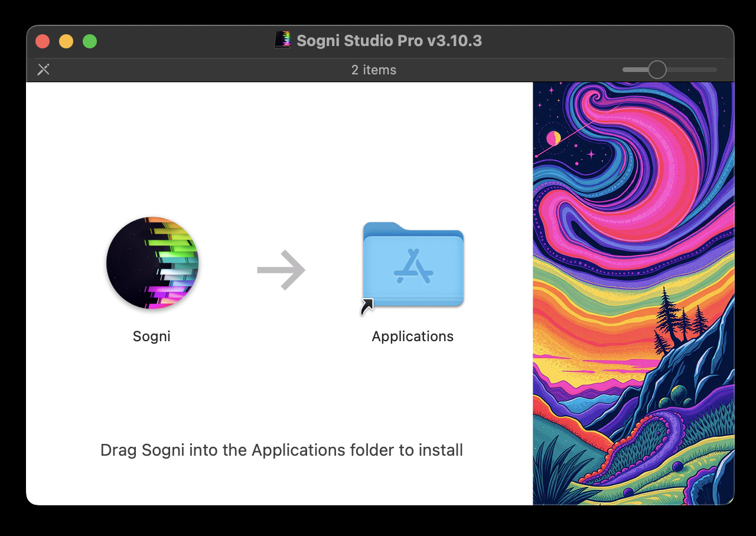This screenshot has width=756, height=536.
Task: Click the "2 items" status text
Action: point(373,70)
